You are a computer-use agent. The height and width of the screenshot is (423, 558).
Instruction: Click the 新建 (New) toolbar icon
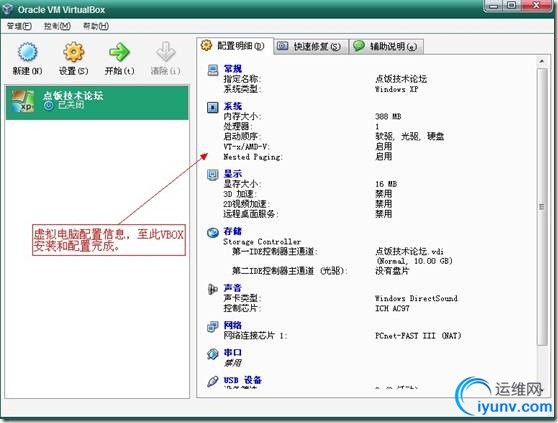27,52
